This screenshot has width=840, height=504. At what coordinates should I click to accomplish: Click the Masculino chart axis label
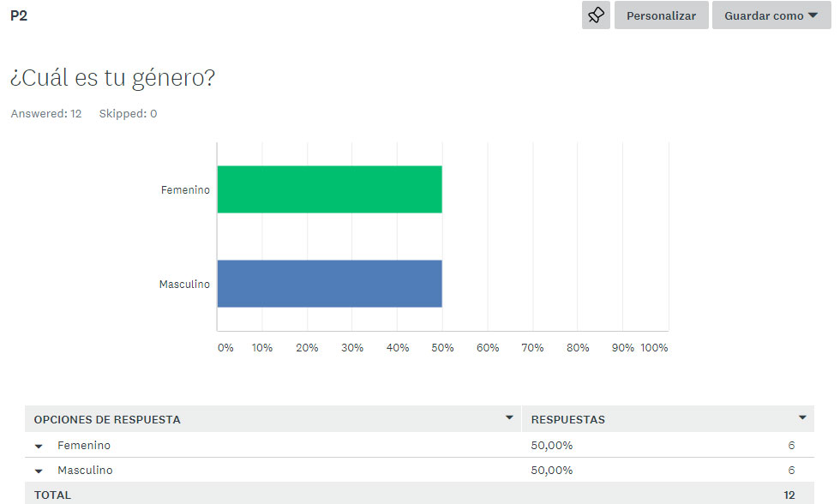tap(184, 284)
